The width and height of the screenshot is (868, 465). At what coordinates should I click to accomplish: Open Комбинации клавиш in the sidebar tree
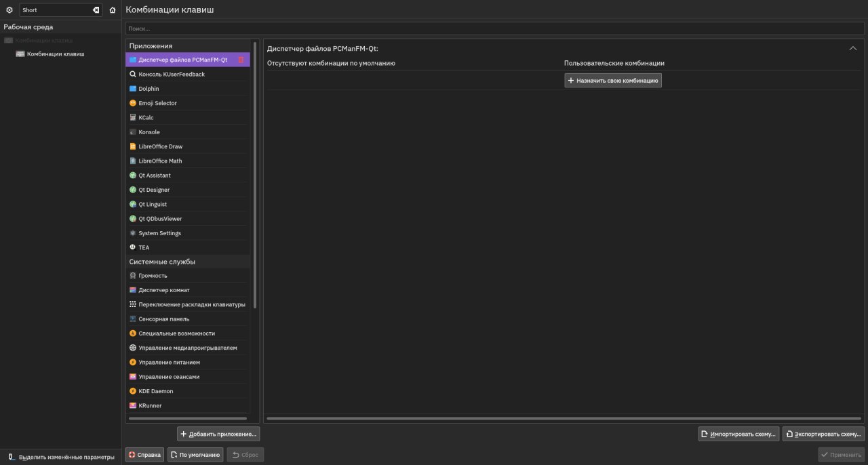[56, 54]
